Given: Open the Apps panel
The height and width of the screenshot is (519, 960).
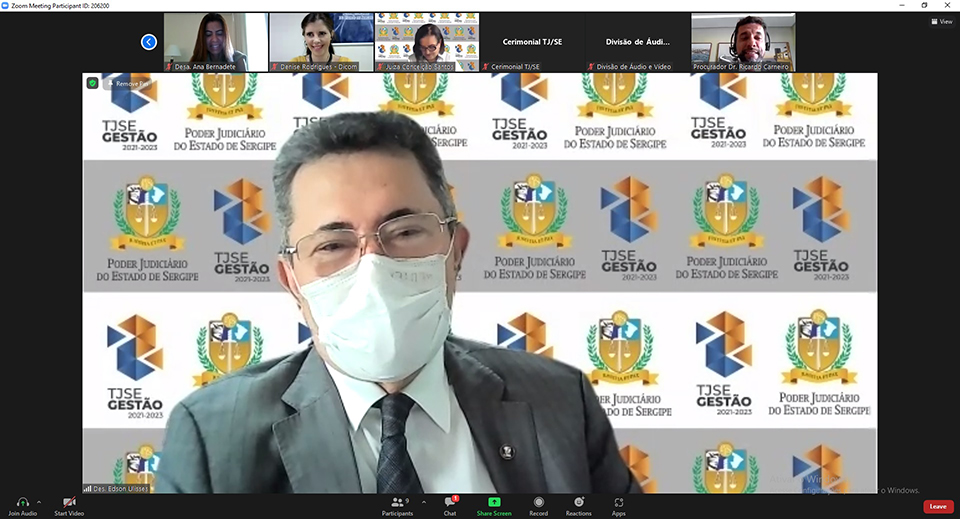Looking at the screenshot, I should 619,505.
